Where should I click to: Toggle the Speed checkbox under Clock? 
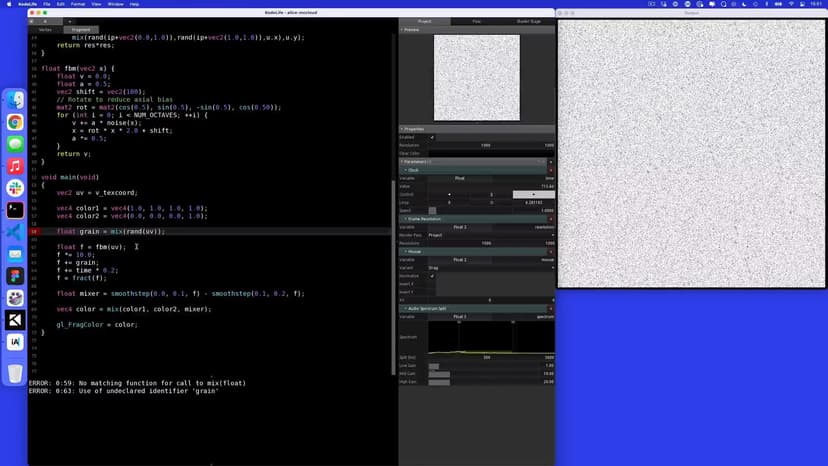tap(432, 210)
